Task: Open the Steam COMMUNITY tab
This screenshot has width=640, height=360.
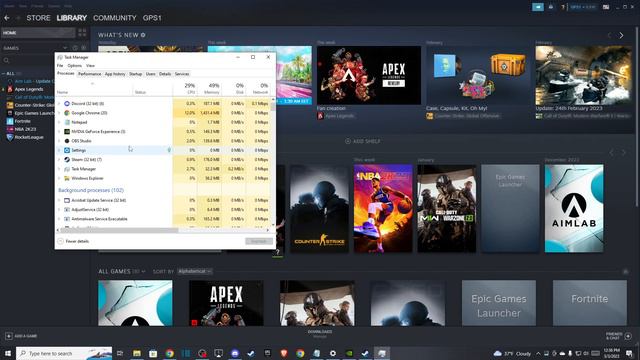Action: (x=115, y=18)
